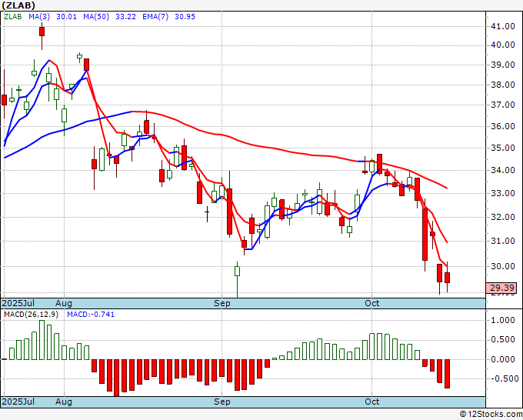
Task: Click the 36.00 price axis label
Action: (505, 126)
